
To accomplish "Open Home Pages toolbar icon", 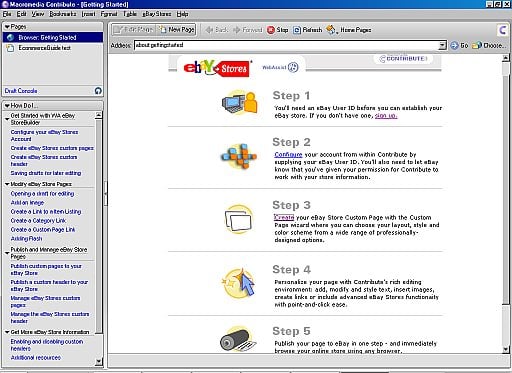I will (331, 30).
